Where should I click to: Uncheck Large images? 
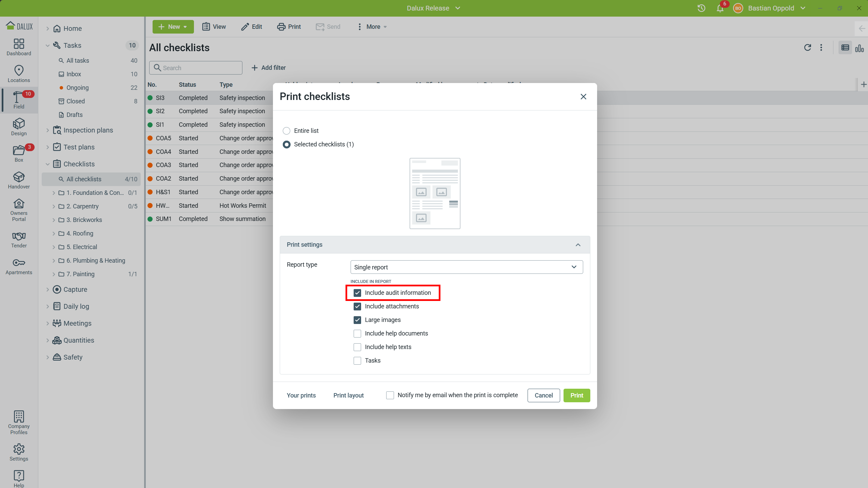[357, 320]
